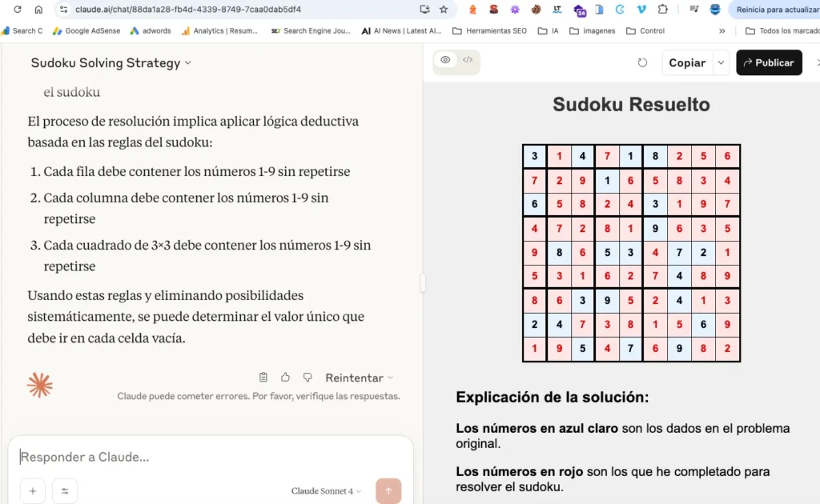Click the artifact refresh icon
Screen dimensions: 820x504
tap(642, 62)
